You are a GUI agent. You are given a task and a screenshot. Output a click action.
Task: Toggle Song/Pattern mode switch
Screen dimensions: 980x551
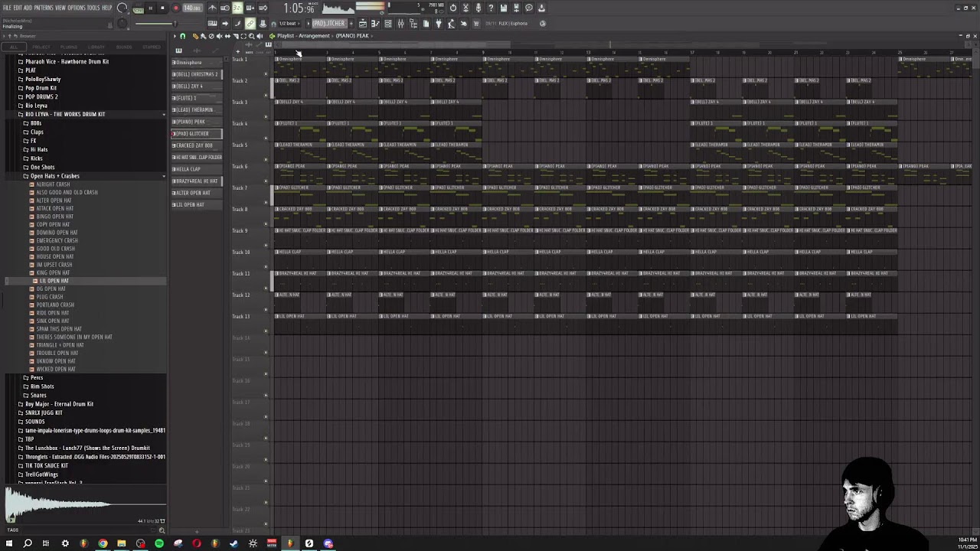[x=138, y=8]
